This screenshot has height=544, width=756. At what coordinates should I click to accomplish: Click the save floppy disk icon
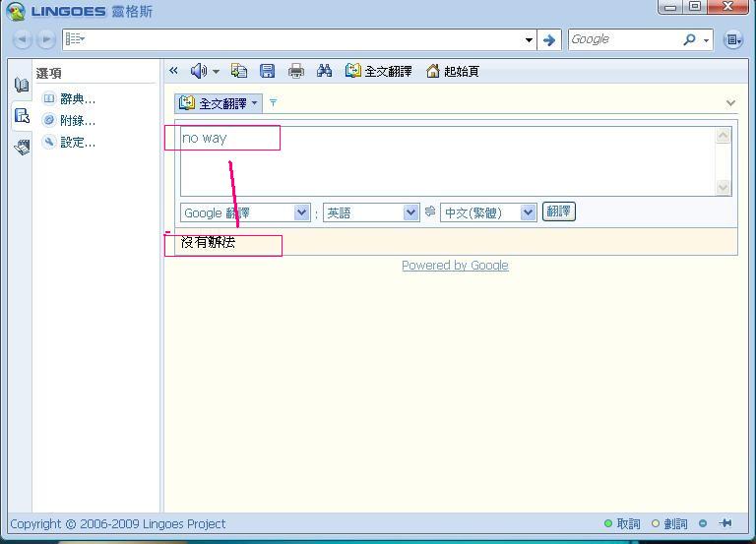(267, 71)
